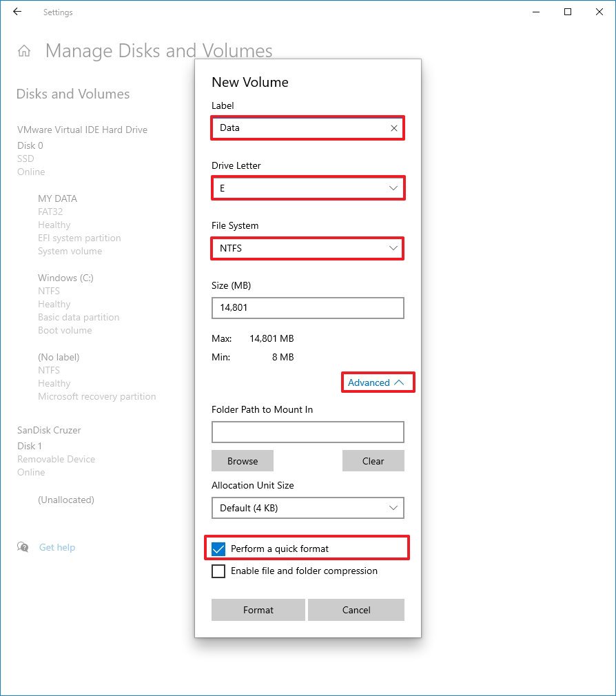
Task: Click the Cancel button
Action: (356, 610)
